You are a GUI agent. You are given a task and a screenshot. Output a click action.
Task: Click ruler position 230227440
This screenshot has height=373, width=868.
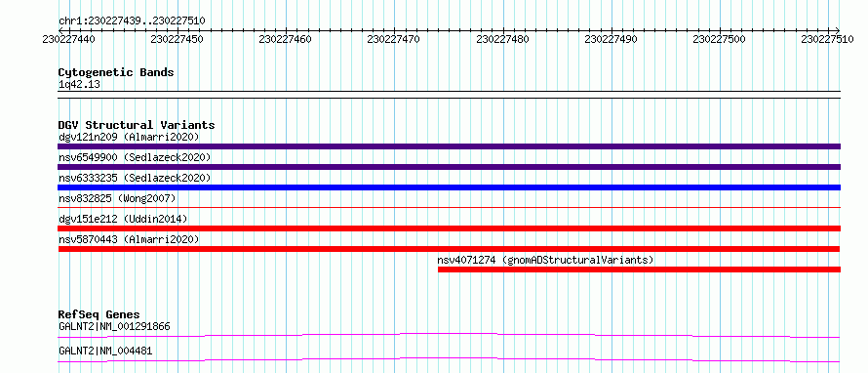coord(68,39)
